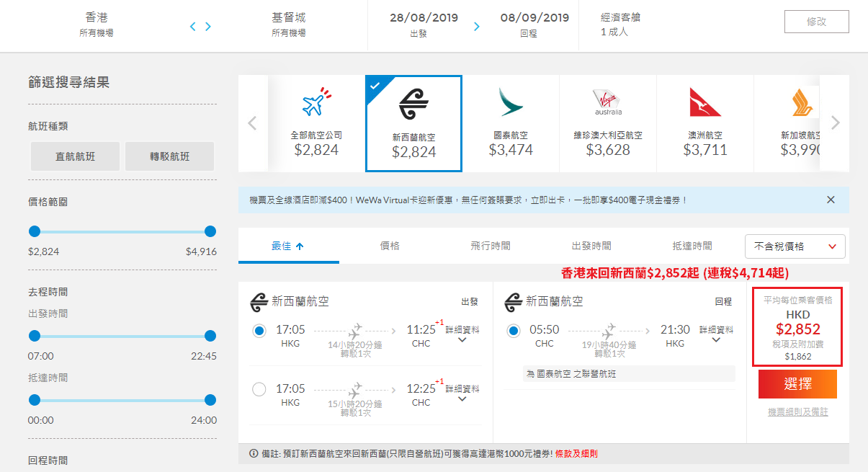
Task: Sort by departure time (出發時間)
Action: (591, 246)
